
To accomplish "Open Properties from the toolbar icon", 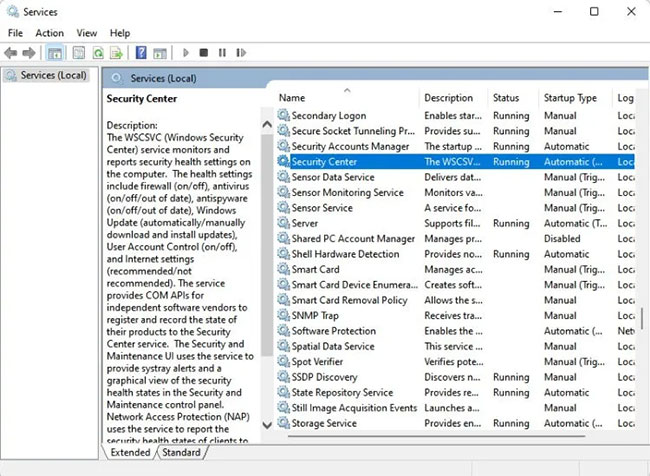I will [x=77, y=52].
